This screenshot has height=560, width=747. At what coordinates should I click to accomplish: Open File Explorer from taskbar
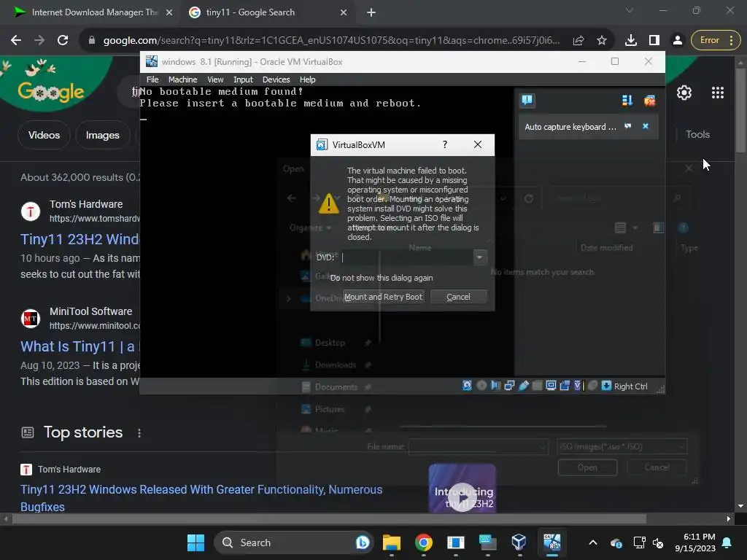click(392, 542)
